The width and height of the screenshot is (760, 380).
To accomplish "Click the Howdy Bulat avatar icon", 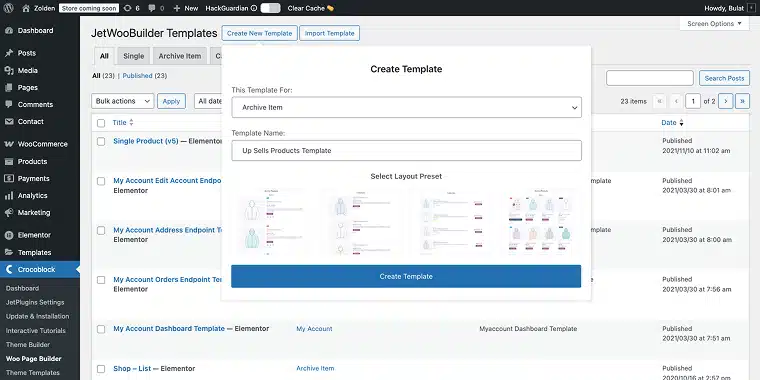I will coord(752,8).
